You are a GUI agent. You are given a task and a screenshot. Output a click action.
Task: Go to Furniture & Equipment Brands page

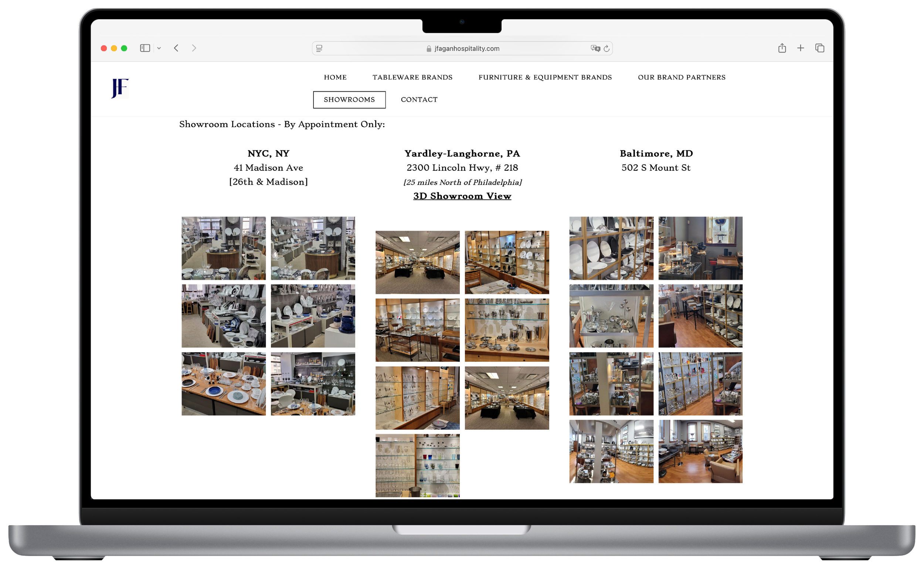(x=545, y=77)
